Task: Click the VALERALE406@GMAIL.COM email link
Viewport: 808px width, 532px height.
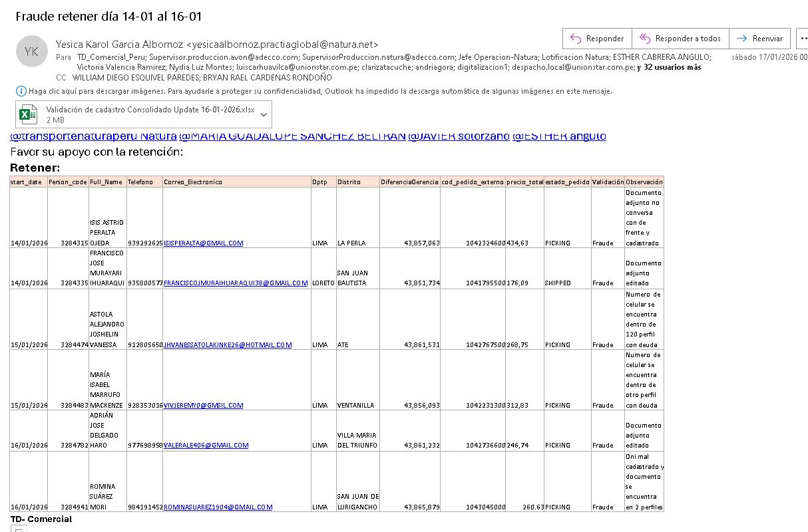Action: coord(206,446)
